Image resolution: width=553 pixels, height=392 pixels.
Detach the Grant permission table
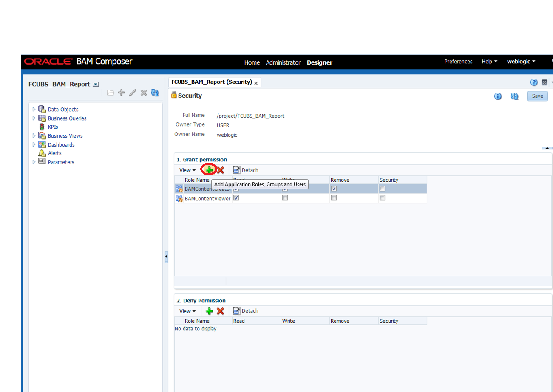pos(246,170)
